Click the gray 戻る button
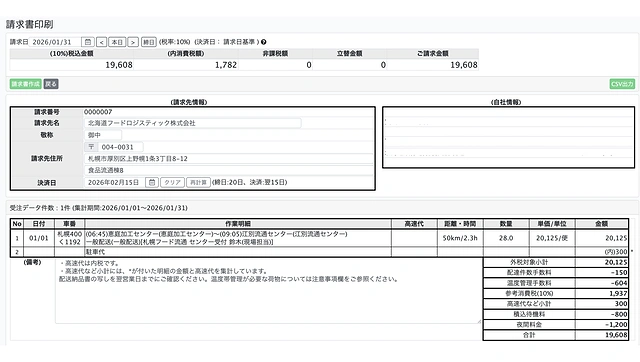The height and width of the screenshot is (362, 640). pyautogui.click(x=51, y=84)
